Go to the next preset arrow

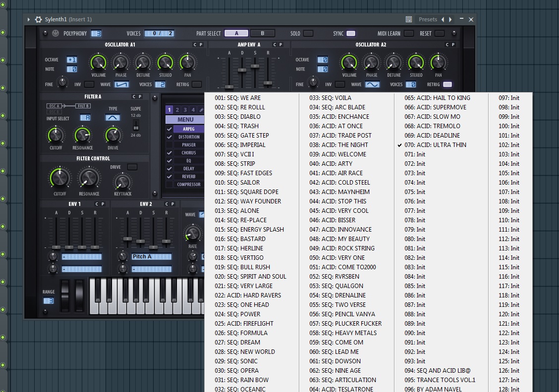coord(450,20)
